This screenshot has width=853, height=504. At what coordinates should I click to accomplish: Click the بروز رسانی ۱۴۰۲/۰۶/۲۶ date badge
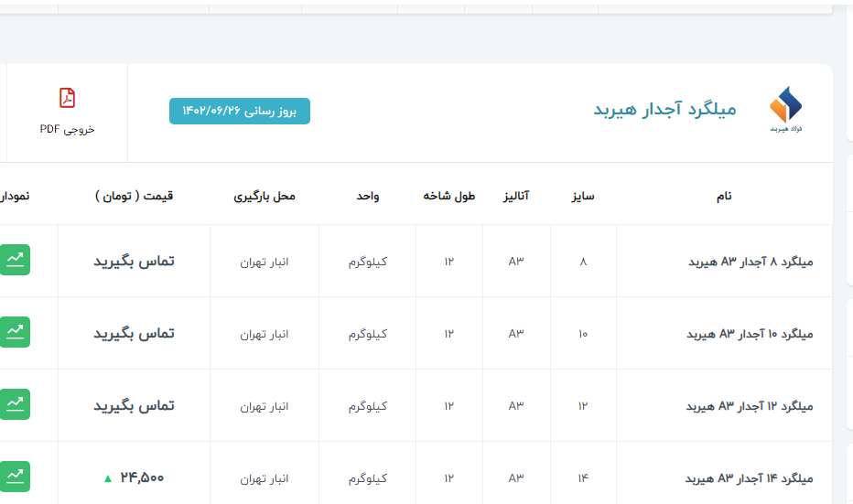coord(240,111)
